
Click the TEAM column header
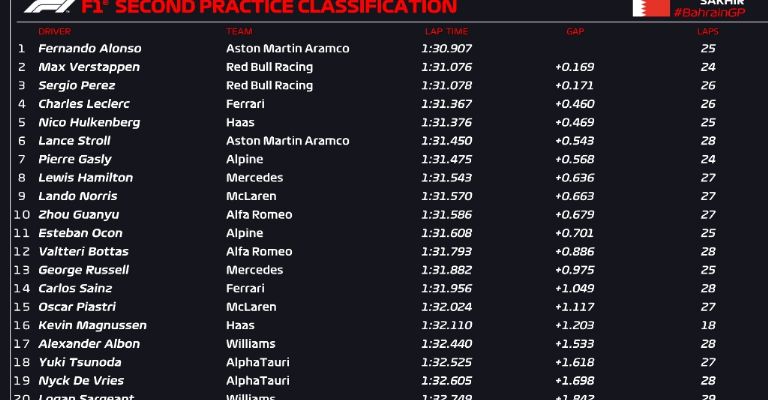[x=239, y=32]
